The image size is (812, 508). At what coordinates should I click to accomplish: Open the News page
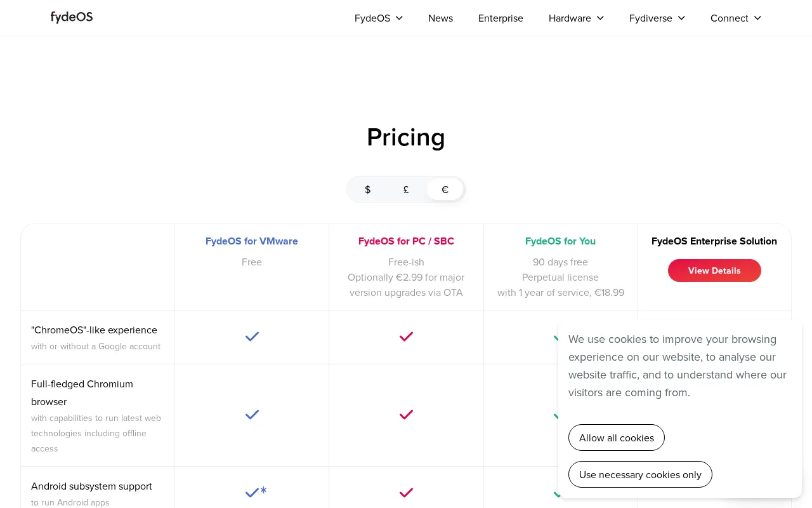point(440,18)
